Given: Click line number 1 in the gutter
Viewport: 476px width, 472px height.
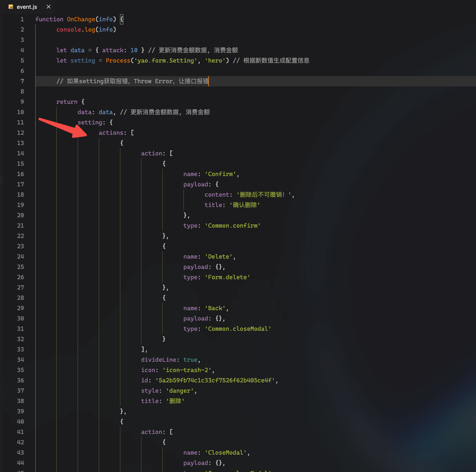Looking at the screenshot, I should pyautogui.click(x=22, y=19).
